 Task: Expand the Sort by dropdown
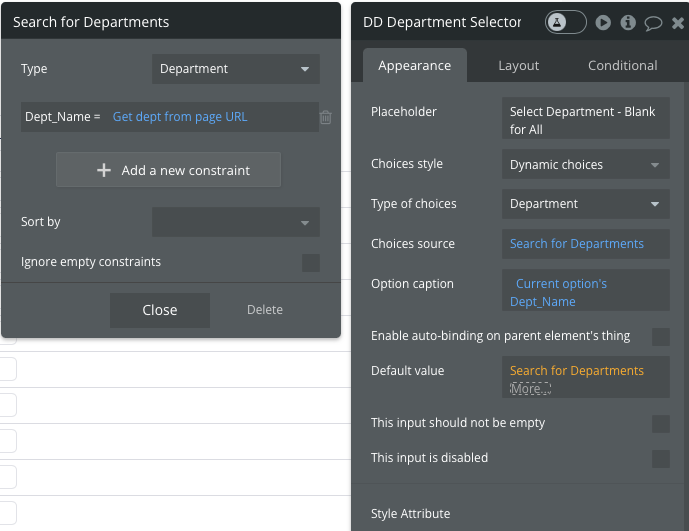(236, 222)
